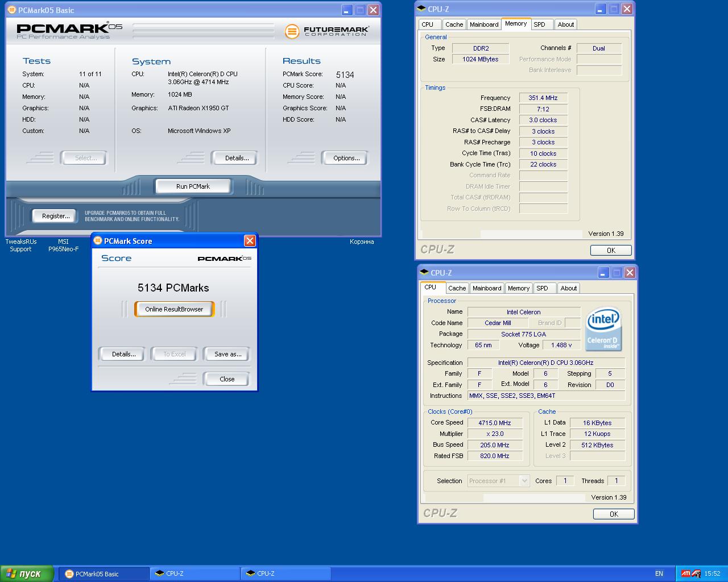Click the CPU-Z Memory window title icon

421,9
